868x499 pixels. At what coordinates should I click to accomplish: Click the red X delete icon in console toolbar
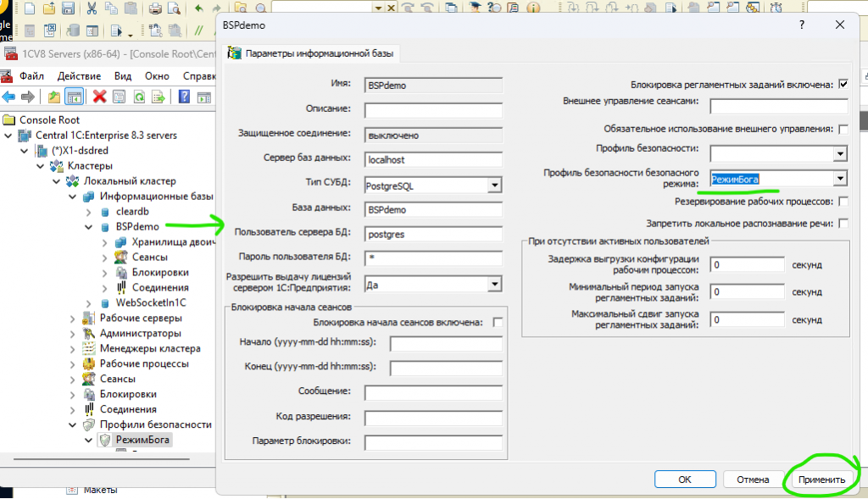[x=100, y=97]
